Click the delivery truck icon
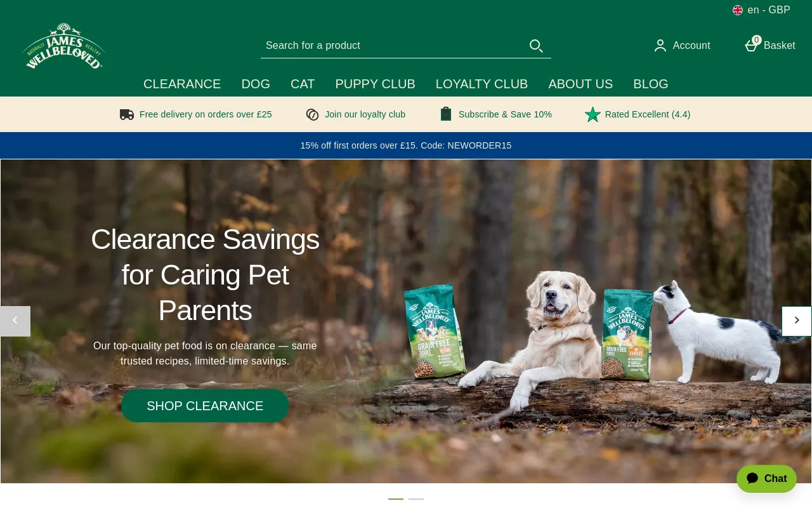The image size is (812, 508). (x=127, y=114)
